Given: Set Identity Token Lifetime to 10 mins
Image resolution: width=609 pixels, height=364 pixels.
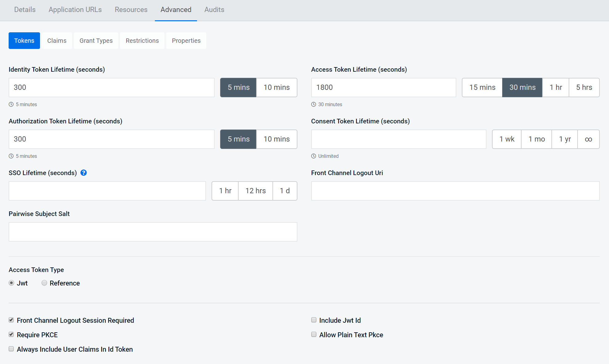Looking at the screenshot, I should click(276, 87).
